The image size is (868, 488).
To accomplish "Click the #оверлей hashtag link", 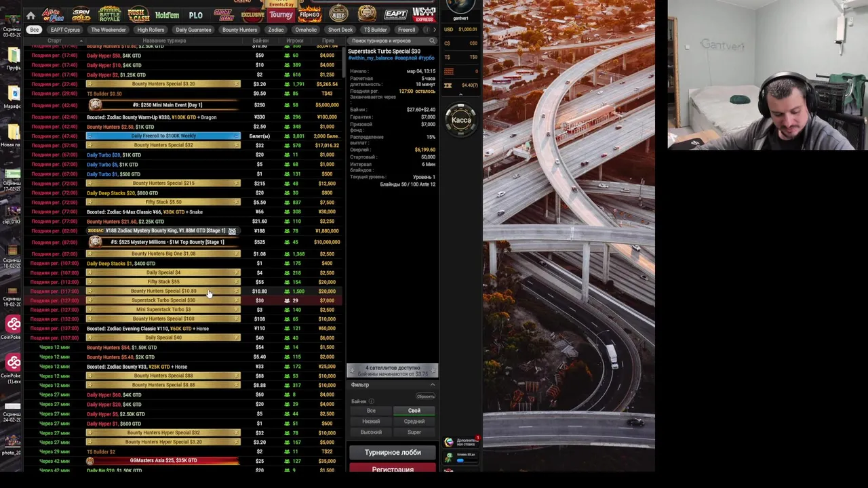I will tap(406, 58).
